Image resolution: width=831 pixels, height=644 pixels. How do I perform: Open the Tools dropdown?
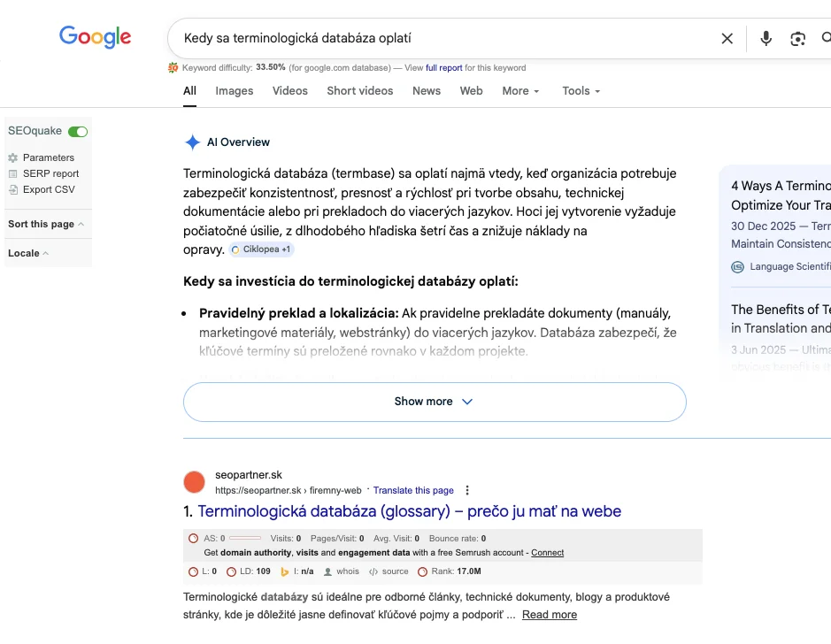[581, 90]
